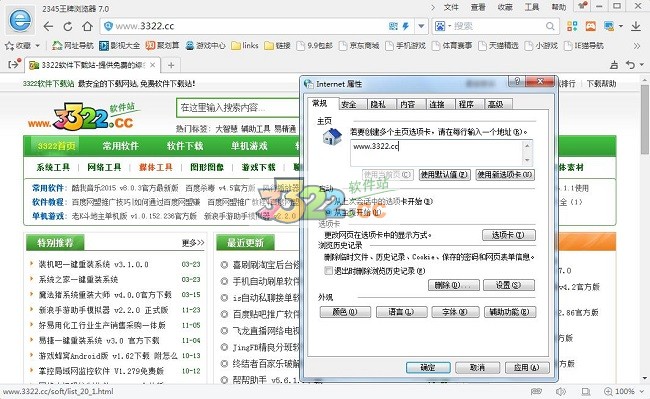Expand dropdown arrow beside screenshot tool

click(x=621, y=26)
